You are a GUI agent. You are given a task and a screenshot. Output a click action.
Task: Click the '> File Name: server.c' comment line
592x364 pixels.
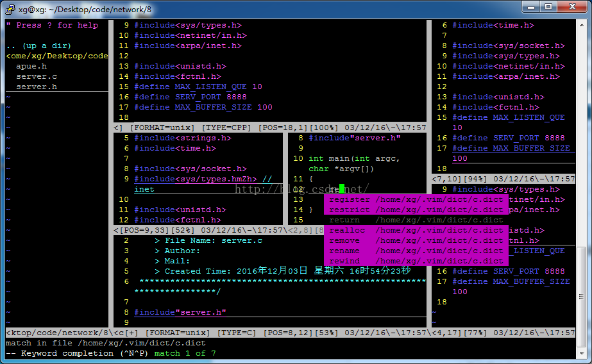click(208, 240)
